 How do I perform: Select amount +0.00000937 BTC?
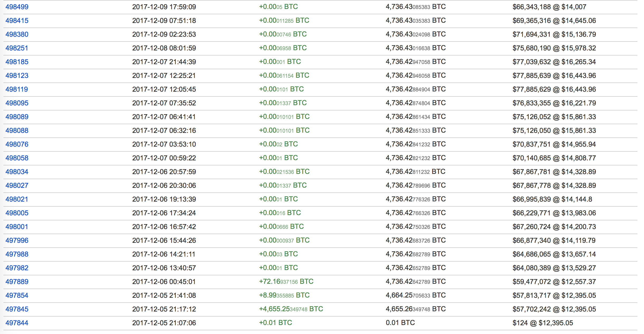(284, 240)
